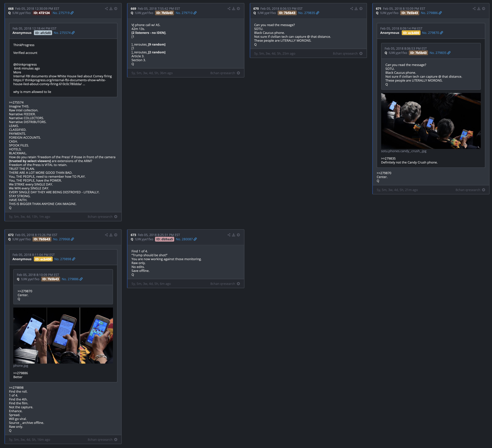Open post 672 via the arrow-circle icon

point(116,235)
